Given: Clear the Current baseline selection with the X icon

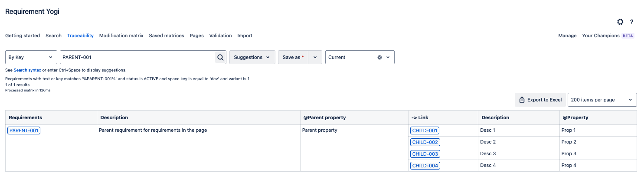Looking at the screenshot, I should pyautogui.click(x=379, y=57).
